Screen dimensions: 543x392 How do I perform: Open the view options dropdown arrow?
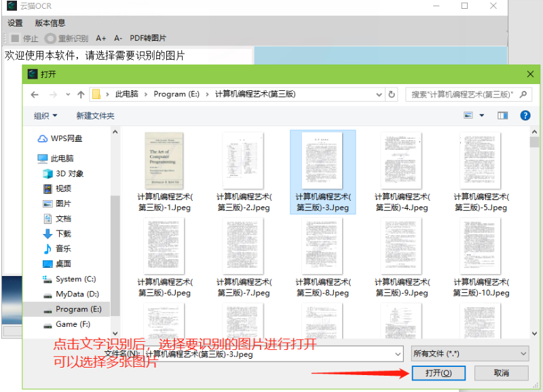[482, 115]
